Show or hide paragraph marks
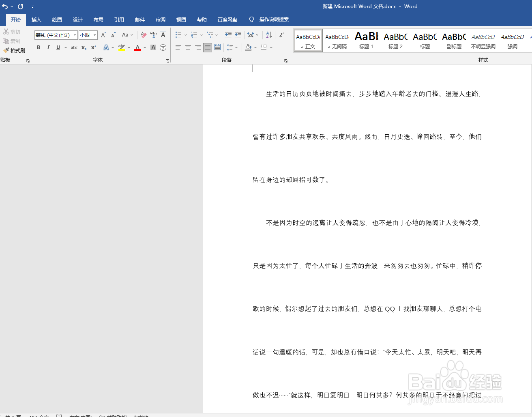This screenshot has width=532, height=417. (x=281, y=35)
